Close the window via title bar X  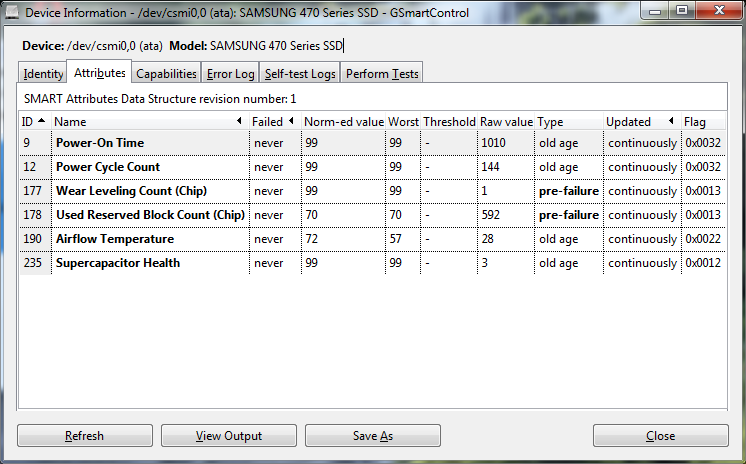click(x=719, y=11)
